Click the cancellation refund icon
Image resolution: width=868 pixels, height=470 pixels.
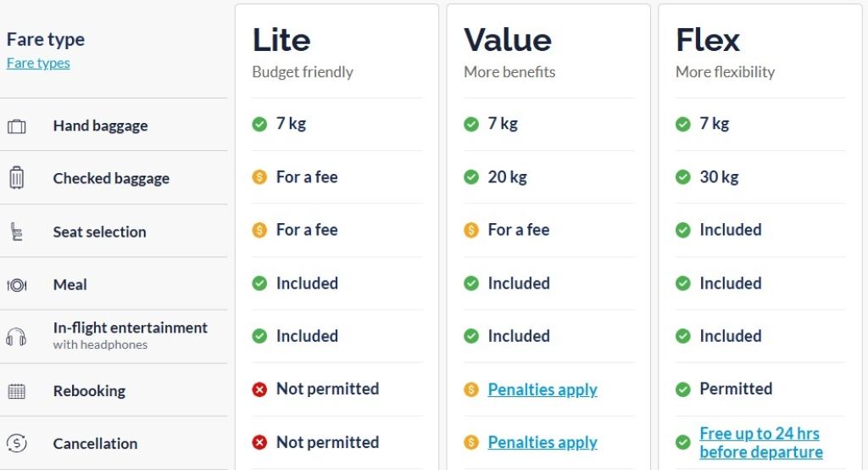[x=17, y=443]
